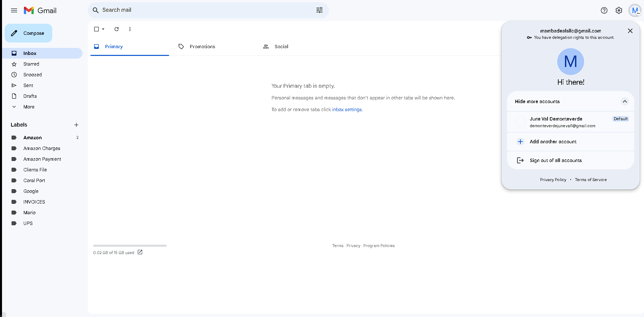Click the mambadealsllc@gmail.com address
This screenshot has width=644, height=317.
pyautogui.click(x=571, y=31)
